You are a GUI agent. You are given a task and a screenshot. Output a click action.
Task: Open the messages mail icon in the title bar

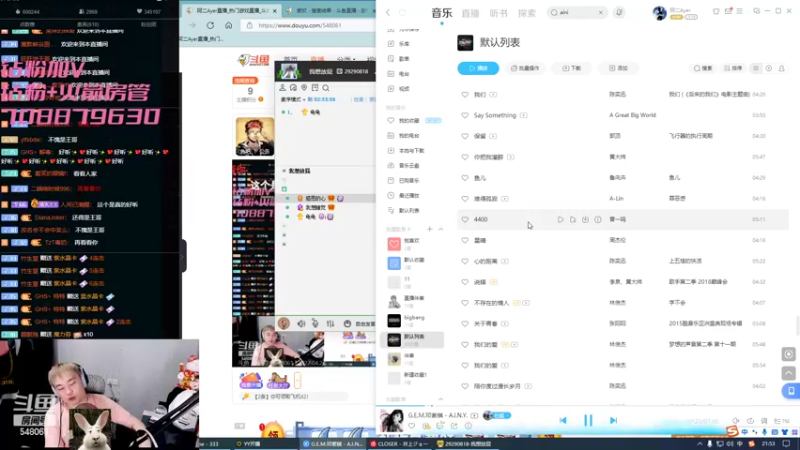(x=728, y=11)
